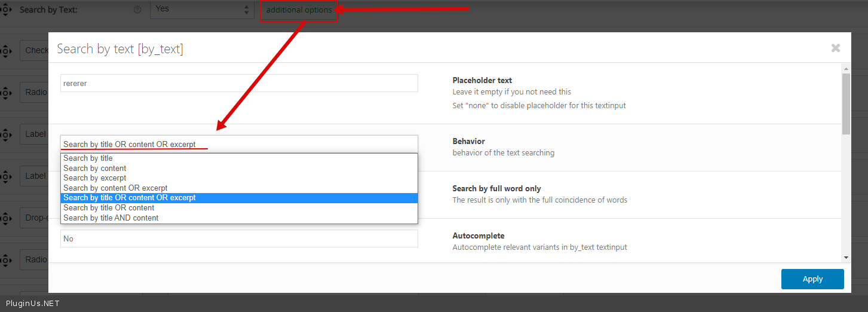The height and width of the screenshot is (312, 868).
Task: Open the Autocomplete dropdown showing No
Action: [x=239, y=238]
